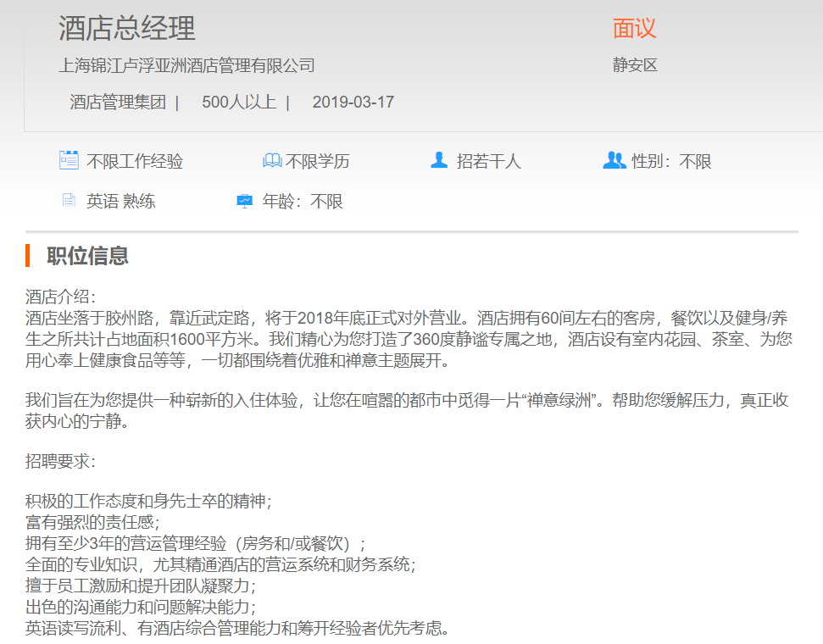The image size is (823, 644).
Task: Click the job title 酒店总经理
Action: coord(127,29)
